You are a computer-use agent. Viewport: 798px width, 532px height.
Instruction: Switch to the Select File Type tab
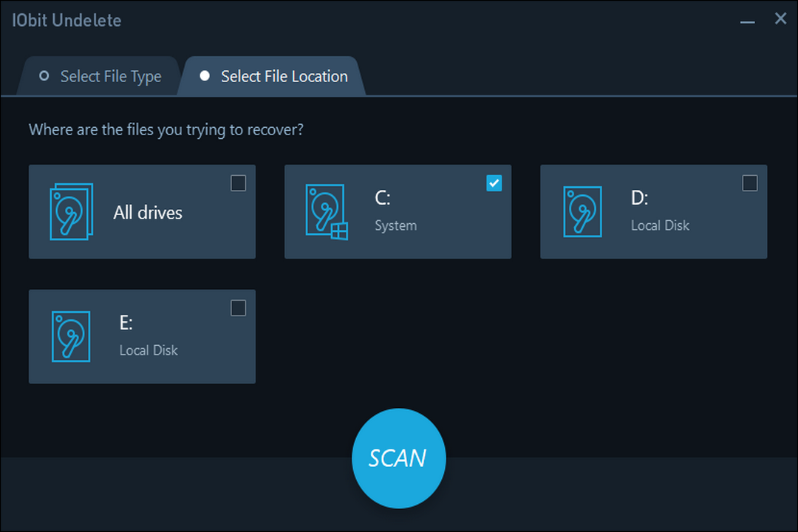tap(100, 76)
